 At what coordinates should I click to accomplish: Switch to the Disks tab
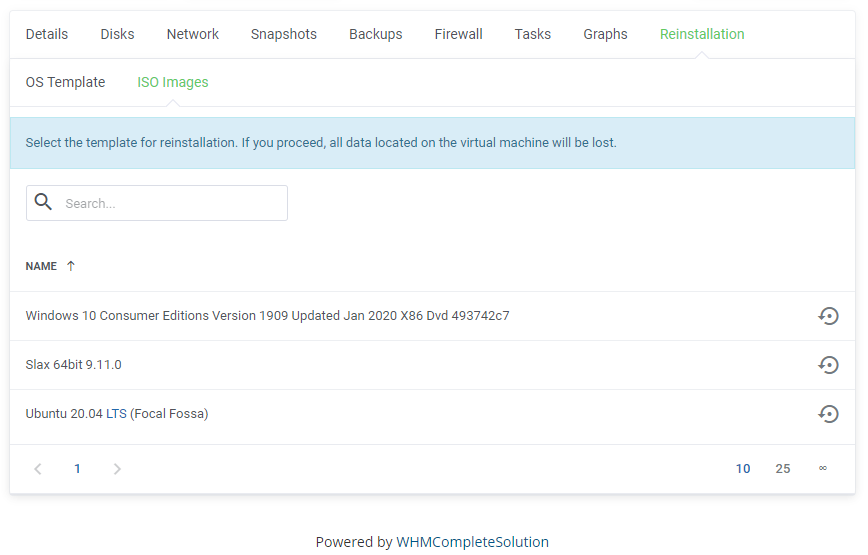(x=117, y=34)
